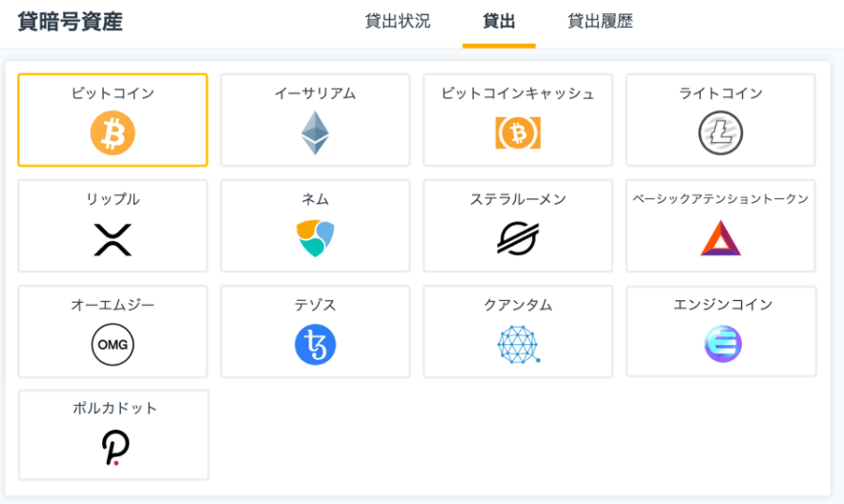Switch to the 貸出状況 tab
The height and width of the screenshot is (504, 844).
tap(398, 22)
